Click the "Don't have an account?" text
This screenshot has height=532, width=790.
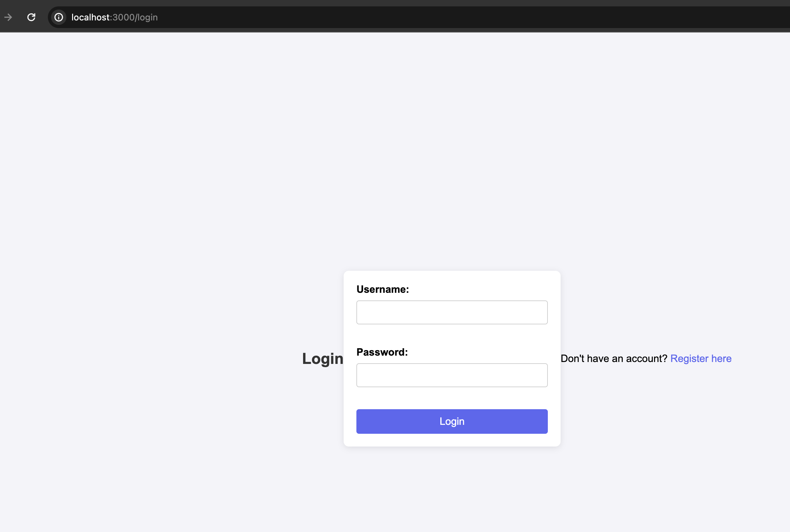pos(614,358)
